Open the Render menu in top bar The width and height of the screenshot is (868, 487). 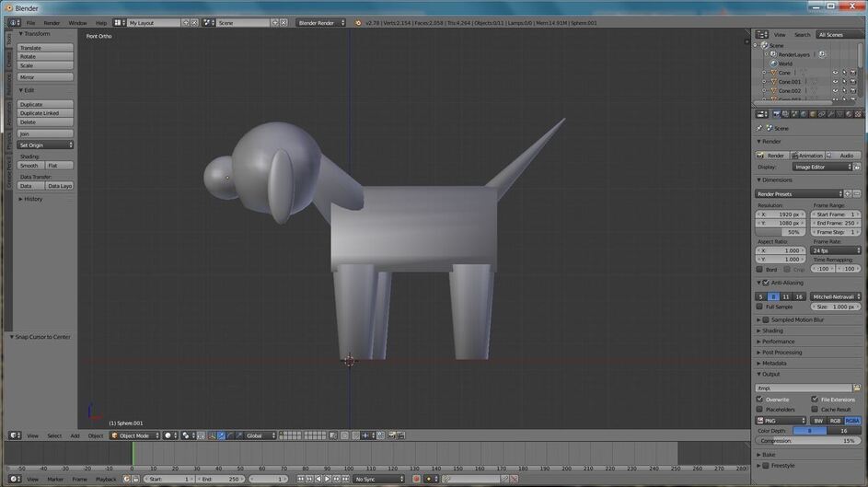point(52,22)
